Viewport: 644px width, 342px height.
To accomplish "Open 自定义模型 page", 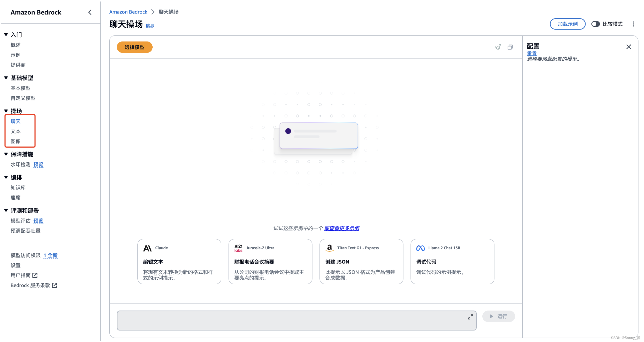I will pos(23,98).
